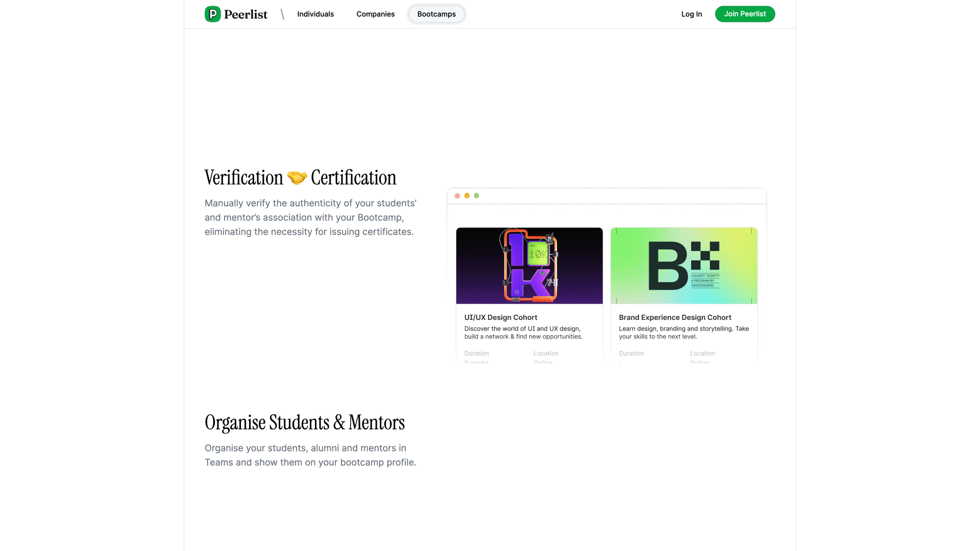Click Duration label in Brand Experience card
Image resolution: width=980 pixels, height=551 pixels.
click(631, 354)
